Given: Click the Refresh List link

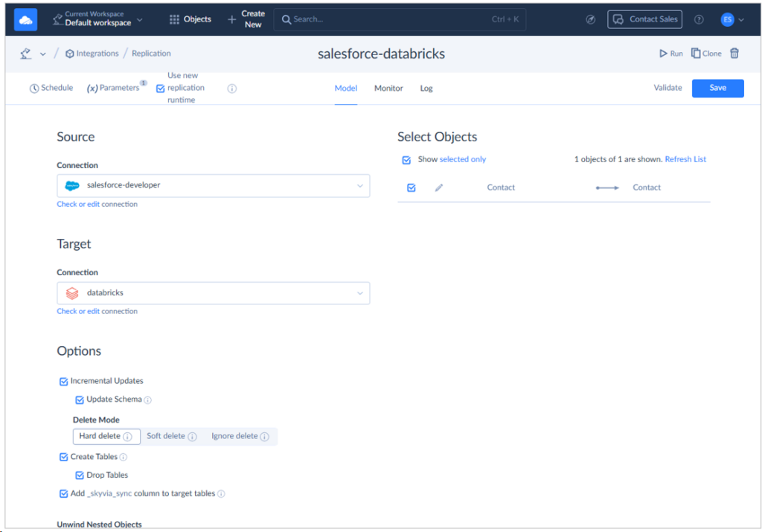Looking at the screenshot, I should pos(685,159).
